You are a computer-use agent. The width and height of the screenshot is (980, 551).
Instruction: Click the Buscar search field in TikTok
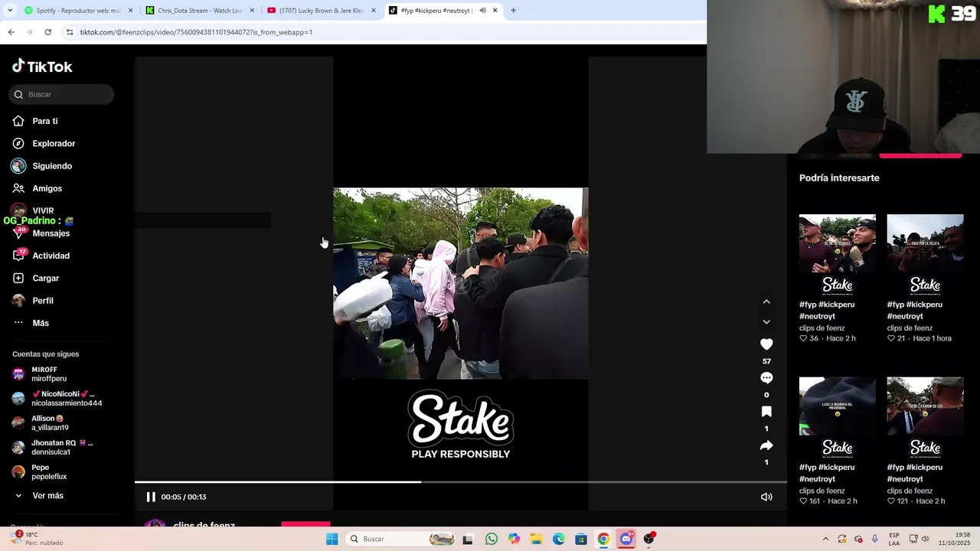point(61,94)
